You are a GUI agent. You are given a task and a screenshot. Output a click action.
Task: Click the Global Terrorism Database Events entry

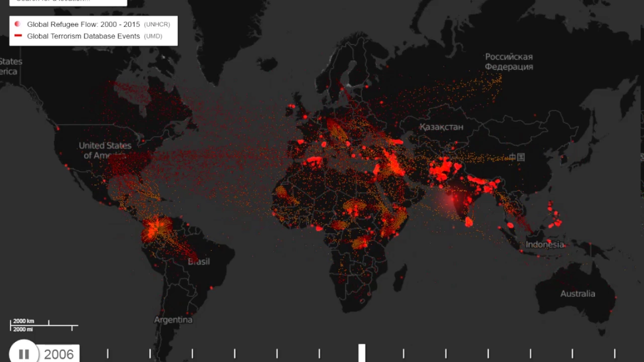(x=84, y=36)
